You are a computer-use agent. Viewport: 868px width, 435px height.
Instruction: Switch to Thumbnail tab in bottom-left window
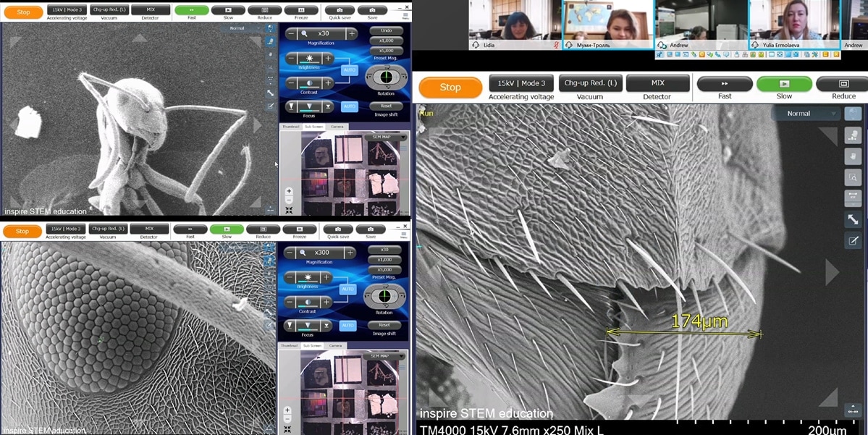[x=290, y=346]
